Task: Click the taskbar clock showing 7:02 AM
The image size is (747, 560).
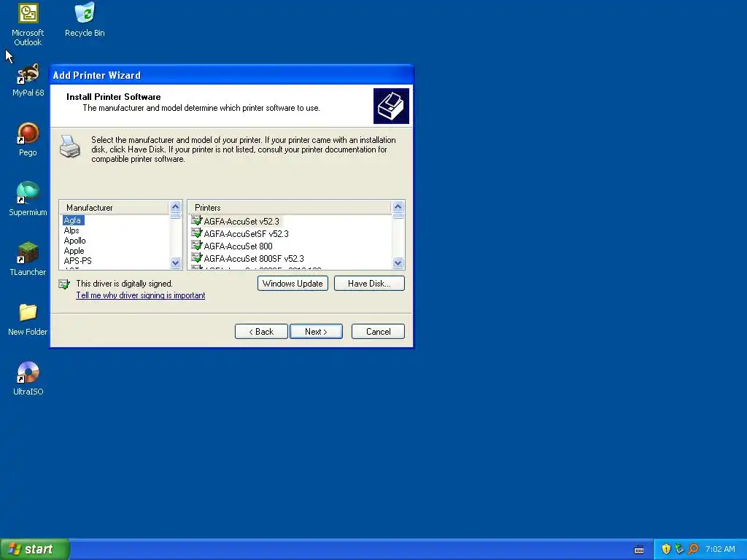Action: pyautogui.click(x=720, y=549)
